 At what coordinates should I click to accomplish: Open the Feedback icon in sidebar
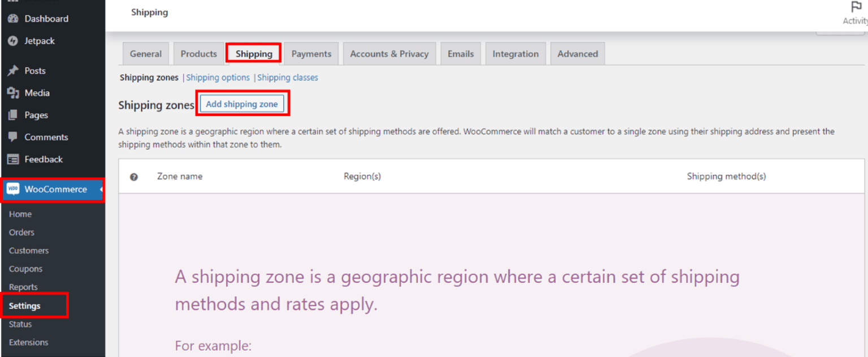pyautogui.click(x=12, y=159)
